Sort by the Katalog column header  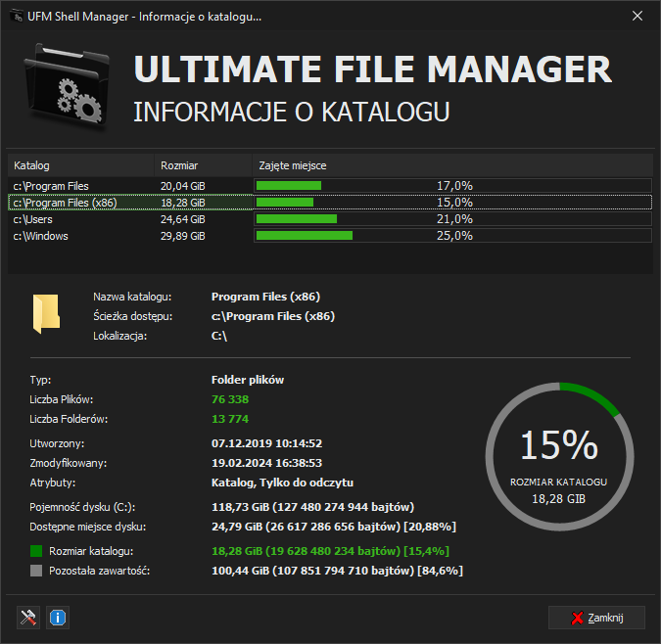(80, 165)
